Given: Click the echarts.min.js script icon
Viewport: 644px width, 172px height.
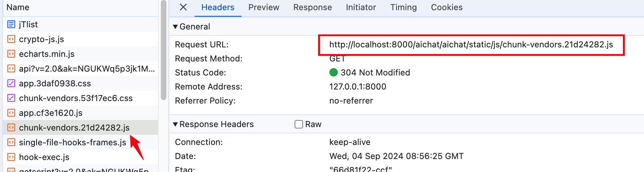Looking at the screenshot, I should [x=11, y=54].
